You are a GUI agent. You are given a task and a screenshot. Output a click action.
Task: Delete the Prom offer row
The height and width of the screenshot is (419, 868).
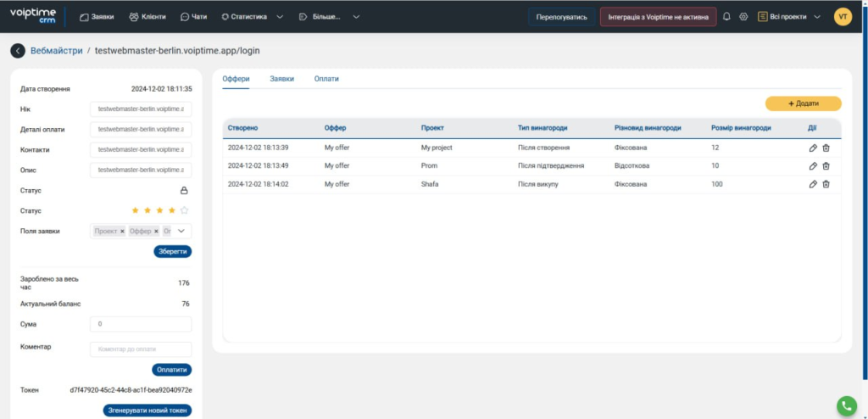pyautogui.click(x=826, y=165)
